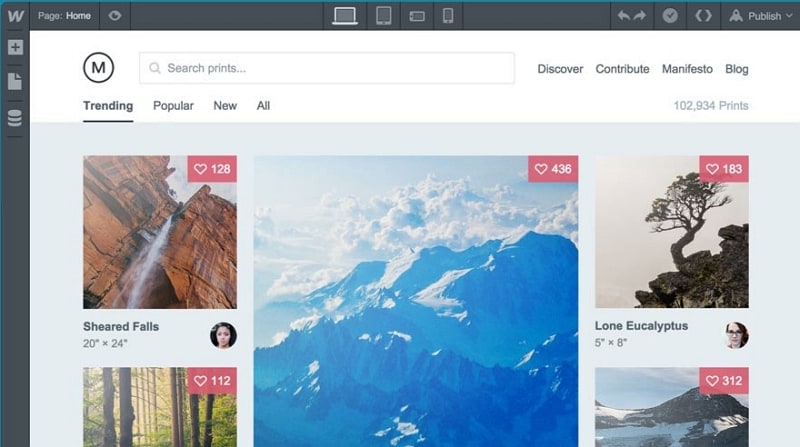Image resolution: width=800 pixels, height=447 pixels.
Task: Like the blue mountain print (436)
Action: click(553, 169)
